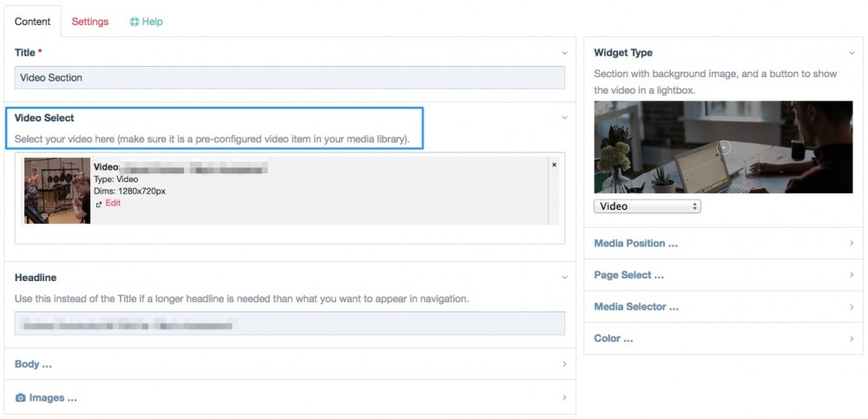
Task: Click the Edit link for the video
Action: pyautogui.click(x=113, y=203)
